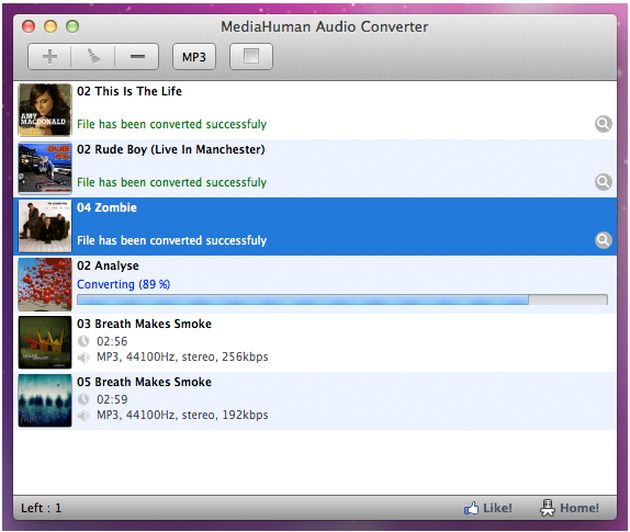Click magnifier icon in Zombie row
Viewport: 630px width, 532px height.
(x=602, y=240)
